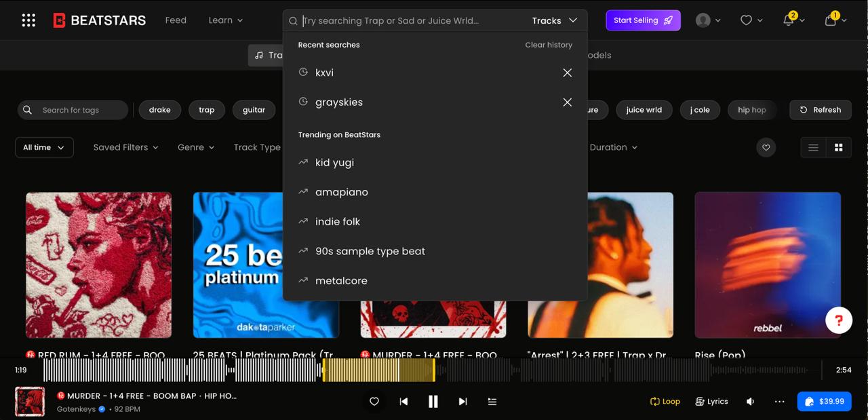Switch to list view
Image resolution: width=868 pixels, height=420 pixels.
pyautogui.click(x=813, y=147)
